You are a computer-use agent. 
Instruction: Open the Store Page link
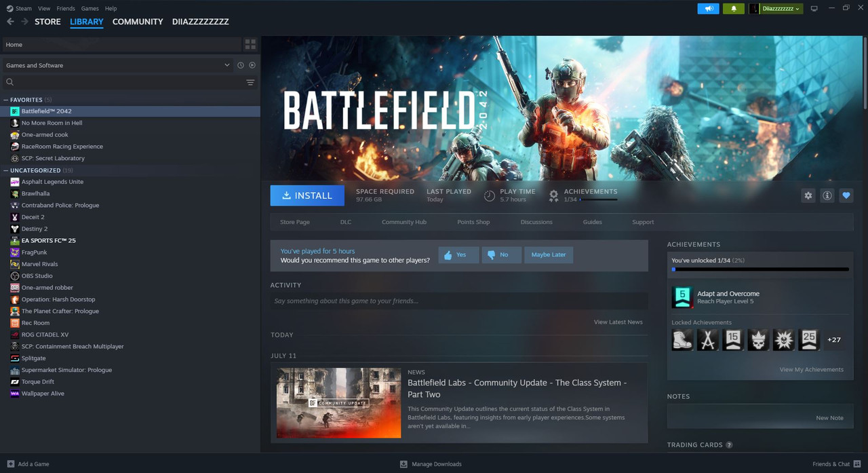click(295, 222)
